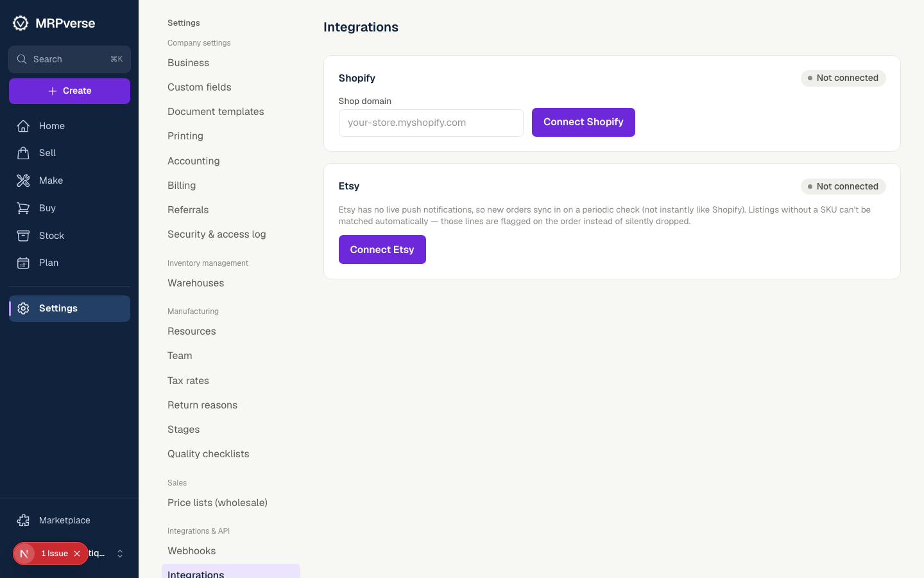924x578 pixels.
Task: Open Business settings
Action: coord(188,63)
